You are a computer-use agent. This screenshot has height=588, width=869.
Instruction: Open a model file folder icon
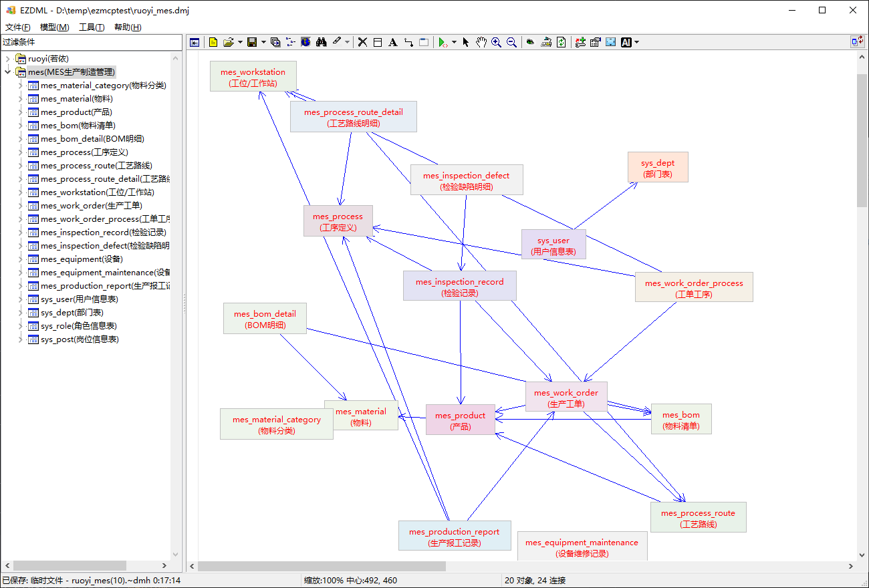click(229, 42)
